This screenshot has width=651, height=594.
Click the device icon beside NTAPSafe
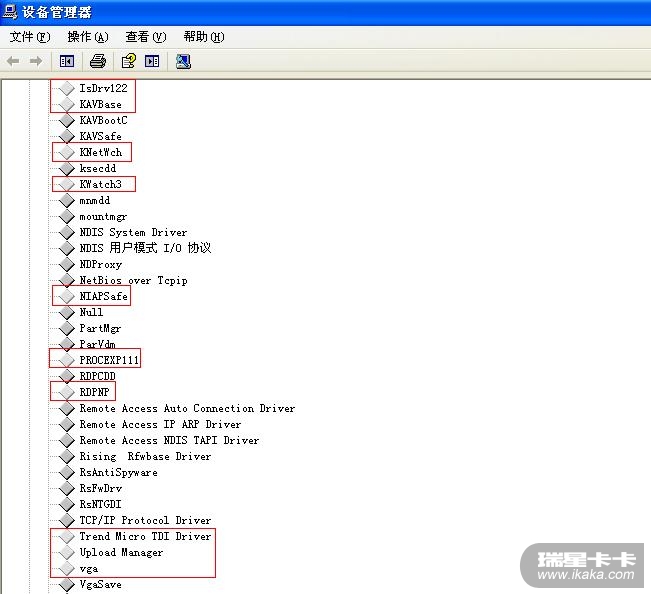point(66,296)
